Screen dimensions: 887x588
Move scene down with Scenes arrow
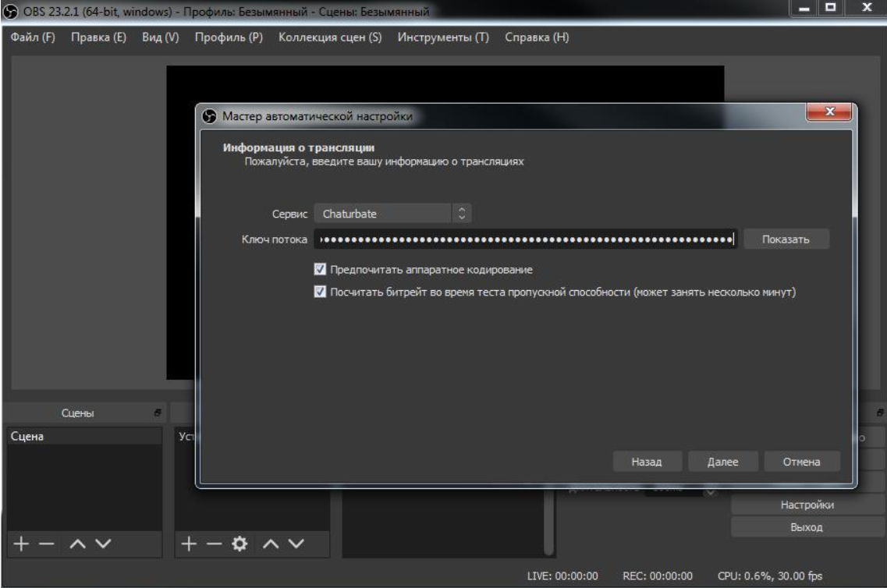103,544
